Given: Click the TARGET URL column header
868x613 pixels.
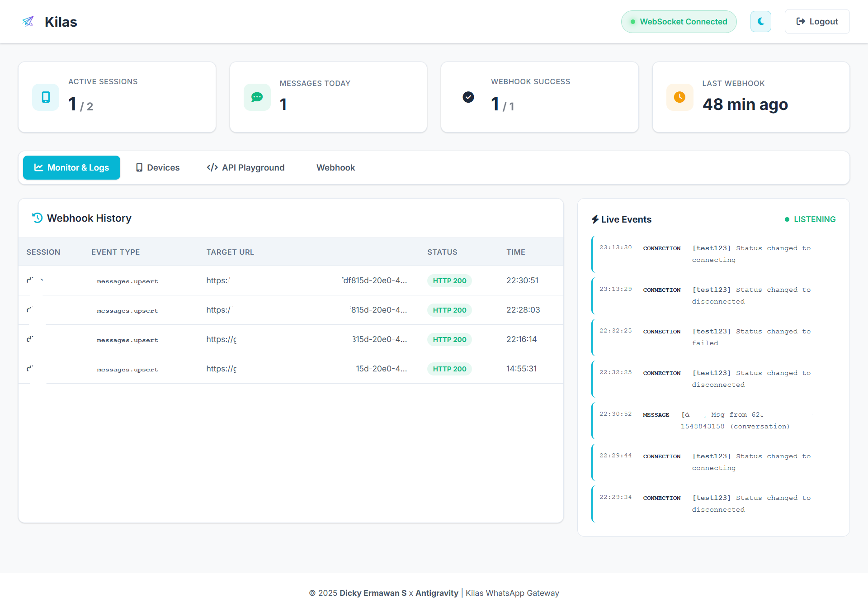Looking at the screenshot, I should pyautogui.click(x=230, y=252).
